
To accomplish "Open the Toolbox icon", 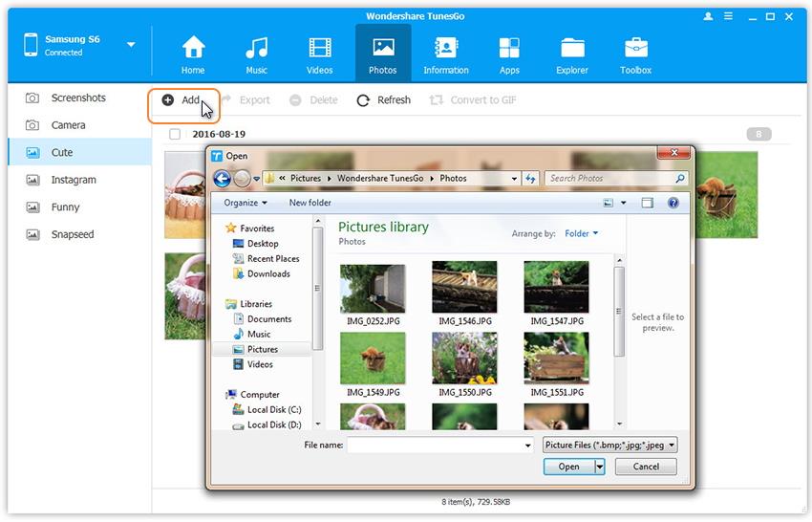I will tap(635, 49).
